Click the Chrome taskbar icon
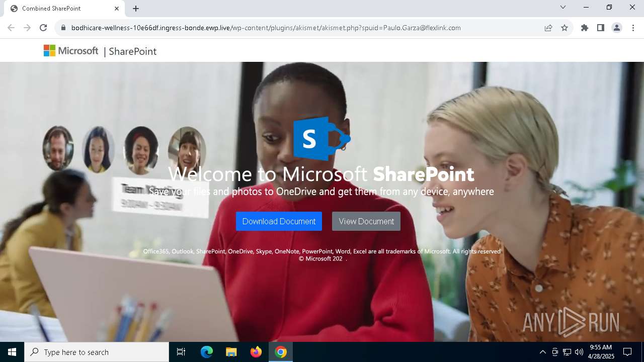 (281, 352)
